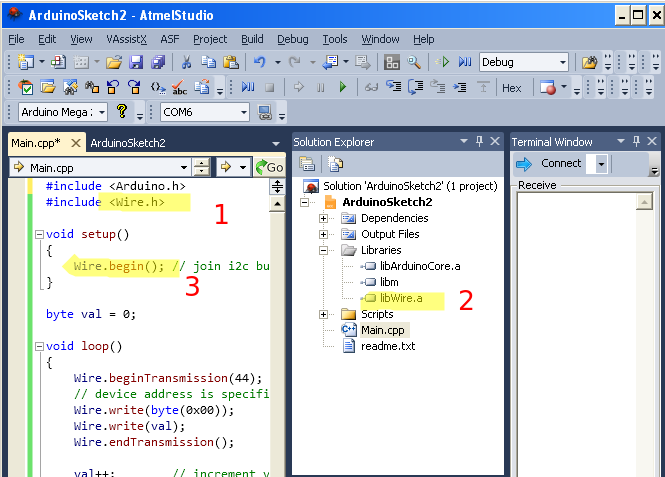Image resolution: width=665 pixels, height=477 pixels.
Task: Open the Debug configuration dropdown
Action: click(563, 62)
